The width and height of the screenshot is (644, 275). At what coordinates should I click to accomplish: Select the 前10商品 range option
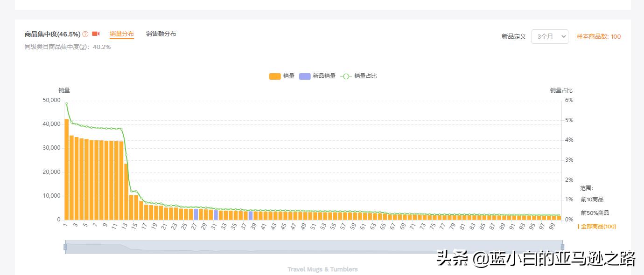tap(592, 199)
